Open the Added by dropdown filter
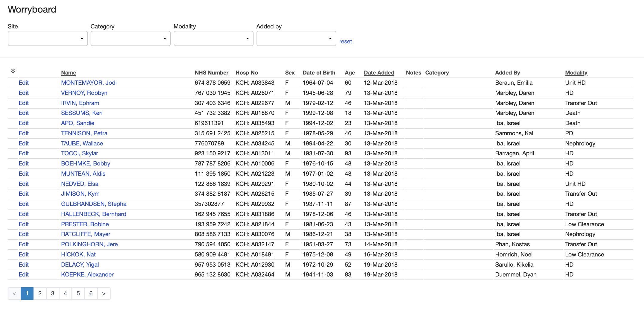644x313 pixels. click(296, 39)
